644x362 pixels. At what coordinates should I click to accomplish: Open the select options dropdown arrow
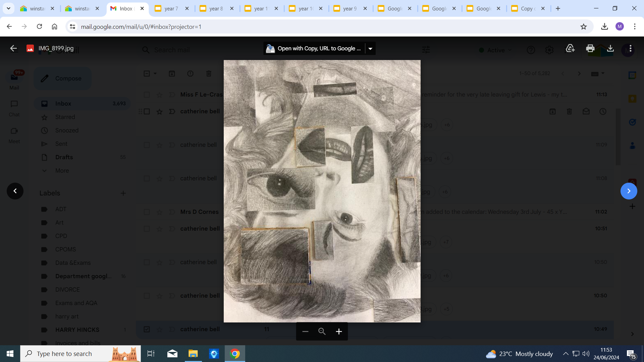coord(155,73)
